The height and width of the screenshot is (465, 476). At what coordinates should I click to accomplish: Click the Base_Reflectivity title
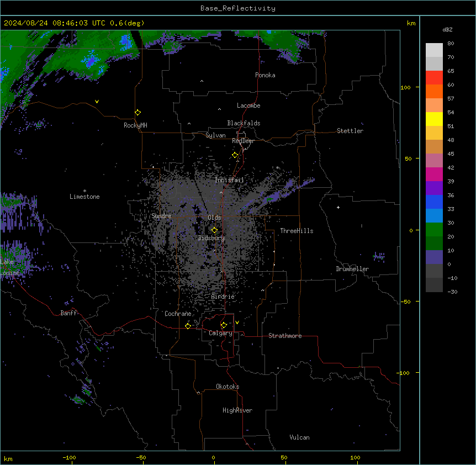coord(238,8)
